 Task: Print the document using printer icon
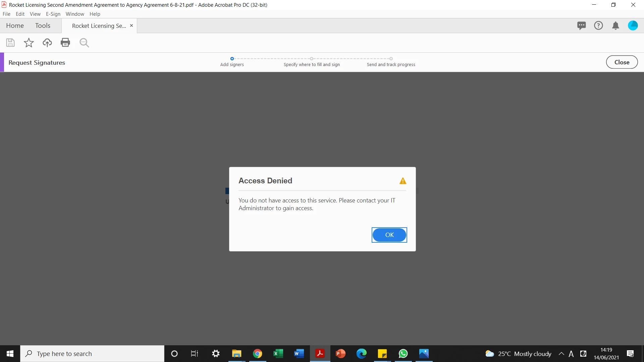65,43
